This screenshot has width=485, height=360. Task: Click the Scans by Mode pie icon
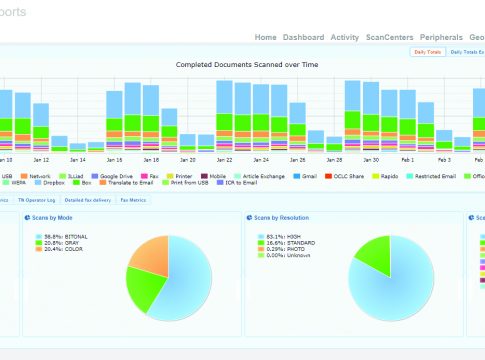click(x=27, y=218)
